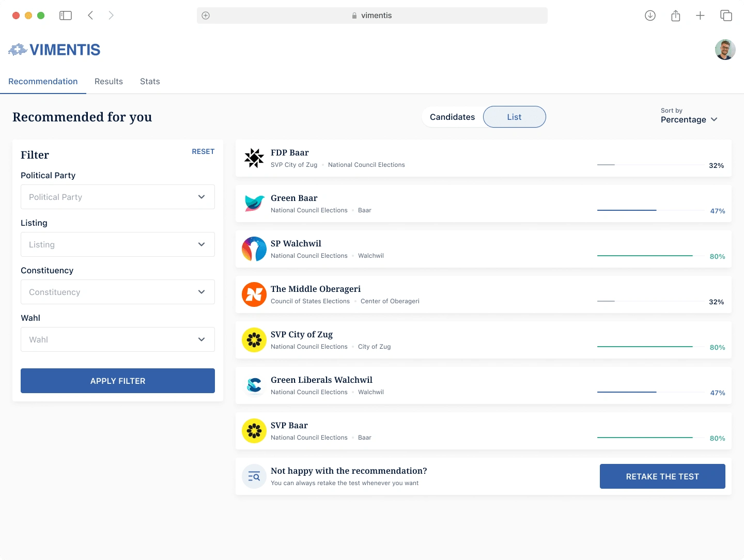Click 'Center of Oberageri' text

[390, 301]
